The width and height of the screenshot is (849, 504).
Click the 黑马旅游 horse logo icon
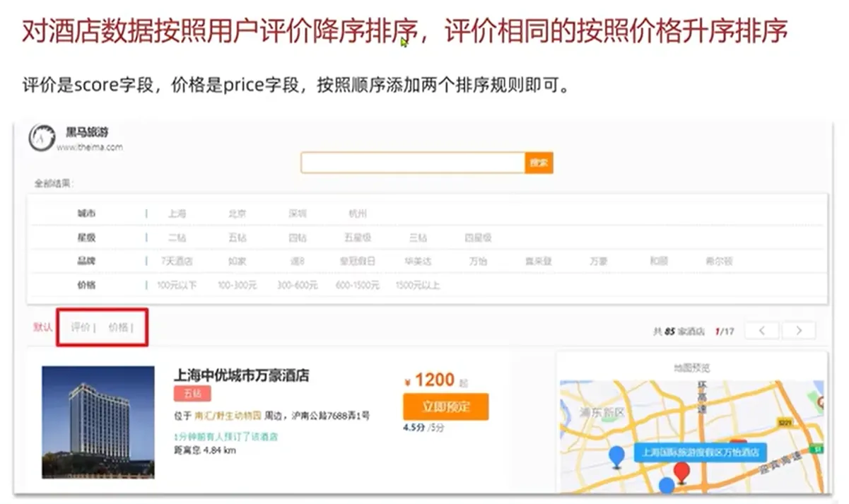[x=42, y=137]
